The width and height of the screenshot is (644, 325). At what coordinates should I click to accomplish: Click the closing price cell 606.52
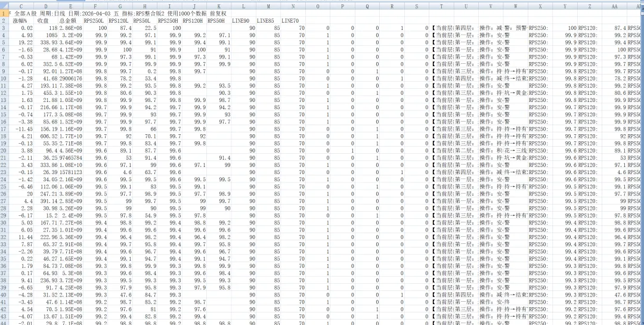point(45,137)
